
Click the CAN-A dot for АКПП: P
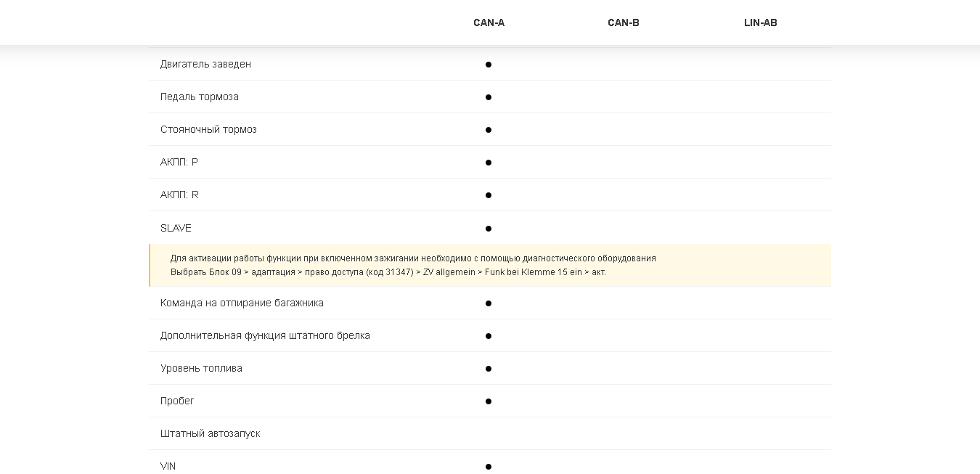[x=489, y=163]
